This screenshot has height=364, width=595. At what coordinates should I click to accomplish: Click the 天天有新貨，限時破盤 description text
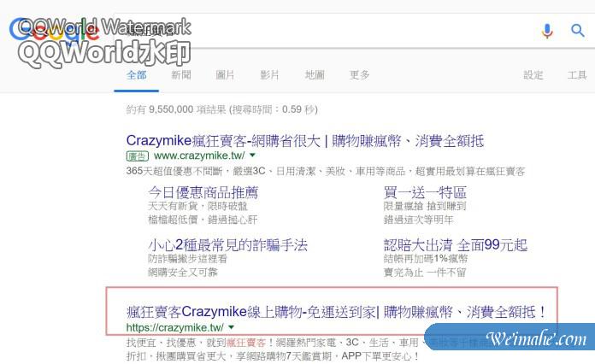click(x=197, y=206)
